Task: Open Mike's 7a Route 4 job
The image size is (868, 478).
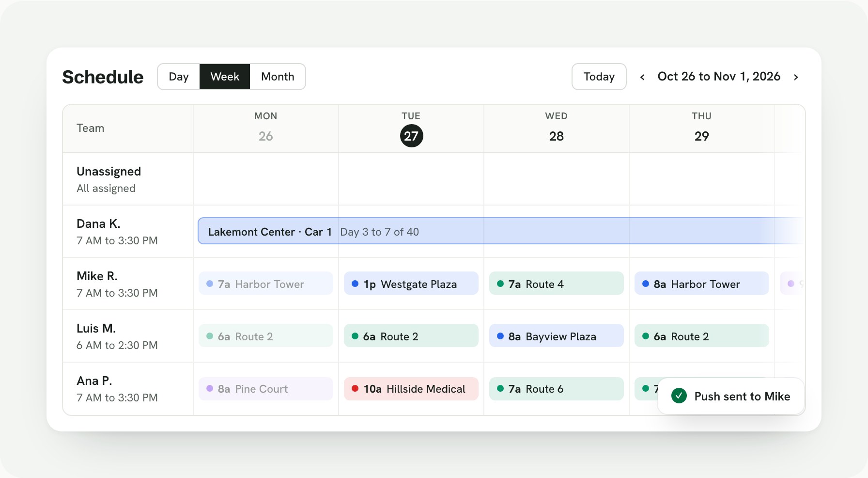Action: point(557,284)
